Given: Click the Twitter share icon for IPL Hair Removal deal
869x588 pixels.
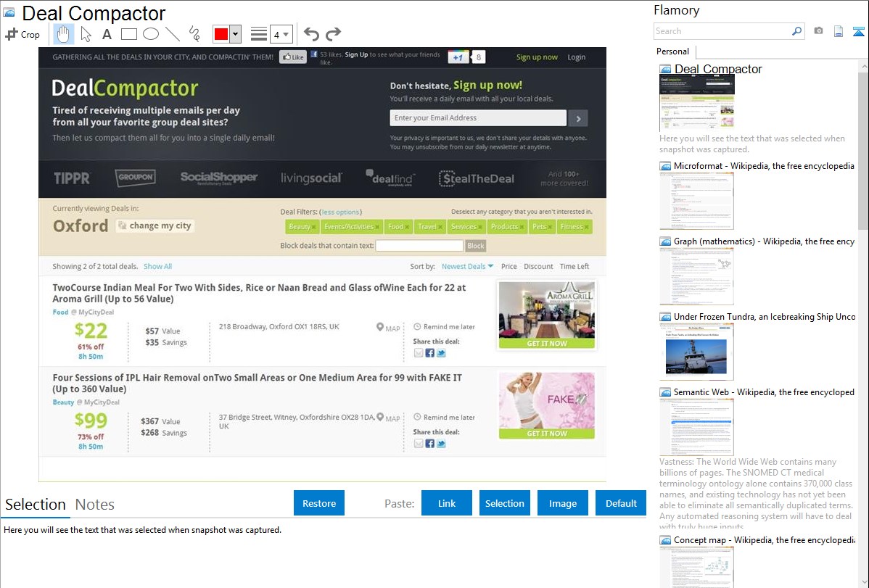Looking at the screenshot, I should 441,443.
